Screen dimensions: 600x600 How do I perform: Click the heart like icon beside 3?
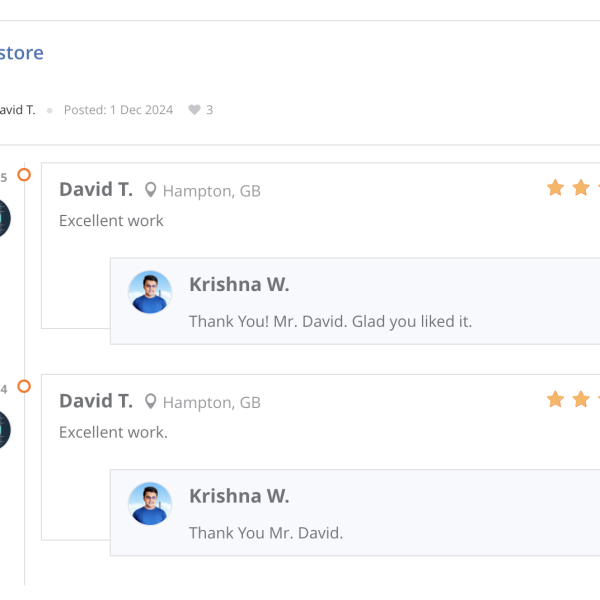194,110
